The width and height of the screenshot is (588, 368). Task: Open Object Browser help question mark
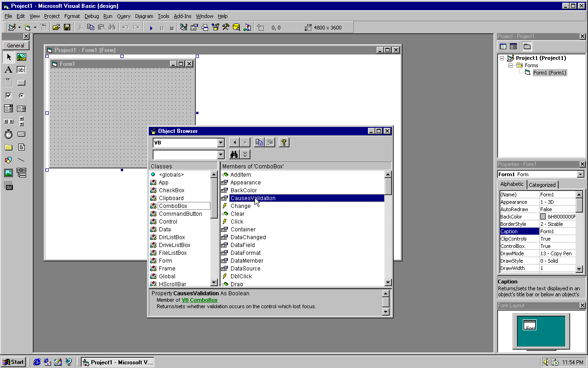(284, 143)
